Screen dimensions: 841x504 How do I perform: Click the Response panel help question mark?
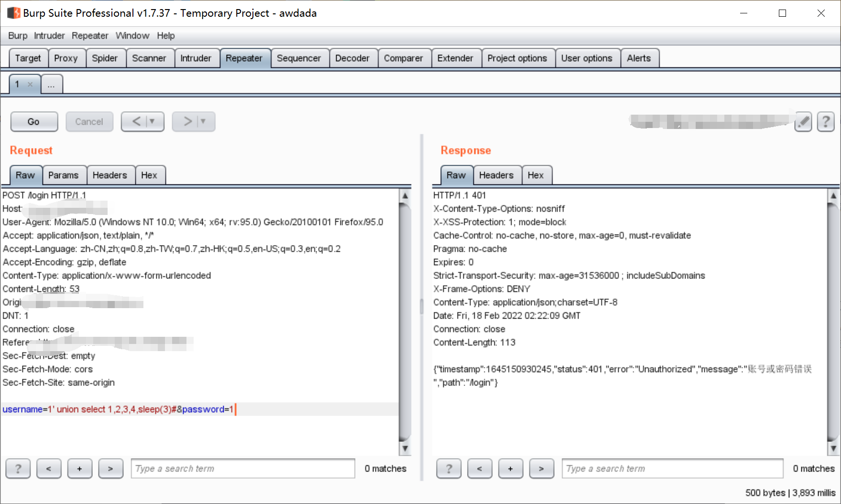click(448, 468)
